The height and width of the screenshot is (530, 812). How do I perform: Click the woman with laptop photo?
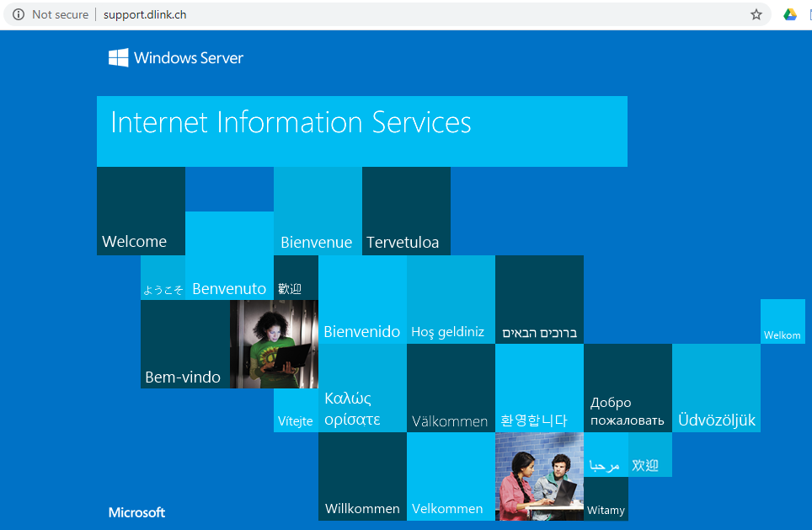pos(274,344)
